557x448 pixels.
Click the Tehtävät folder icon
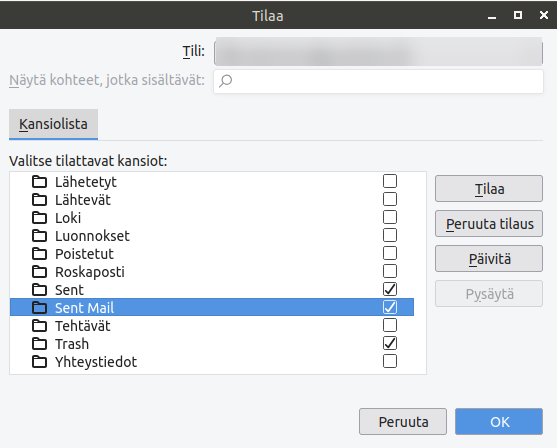[39, 325]
